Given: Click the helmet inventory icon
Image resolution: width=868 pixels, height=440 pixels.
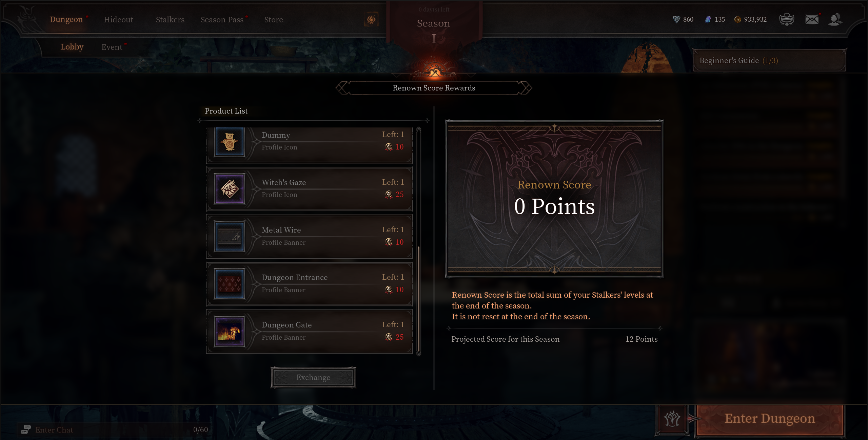Looking at the screenshot, I should [787, 19].
